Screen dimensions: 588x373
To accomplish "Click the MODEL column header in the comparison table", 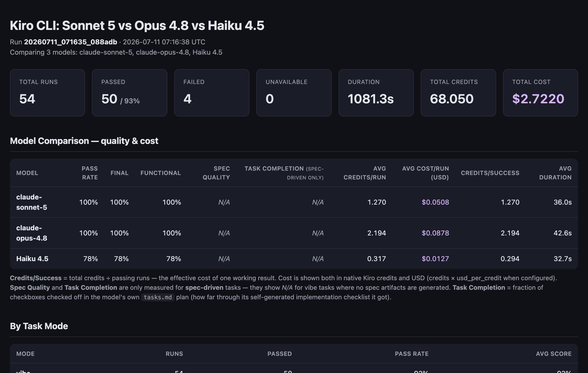I will 27,173.
